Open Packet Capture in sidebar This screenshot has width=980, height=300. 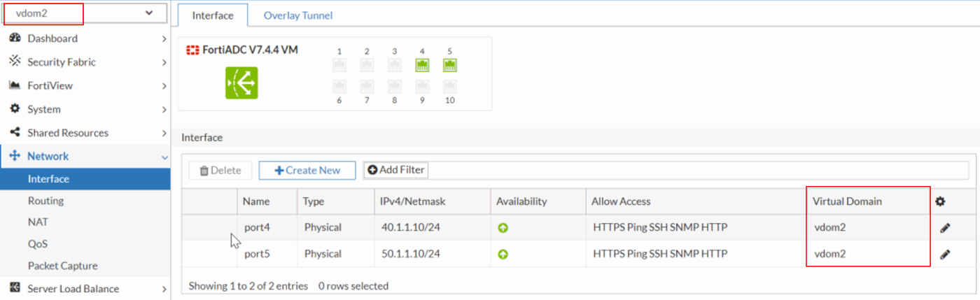pyautogui.click(x=62, y=266)
